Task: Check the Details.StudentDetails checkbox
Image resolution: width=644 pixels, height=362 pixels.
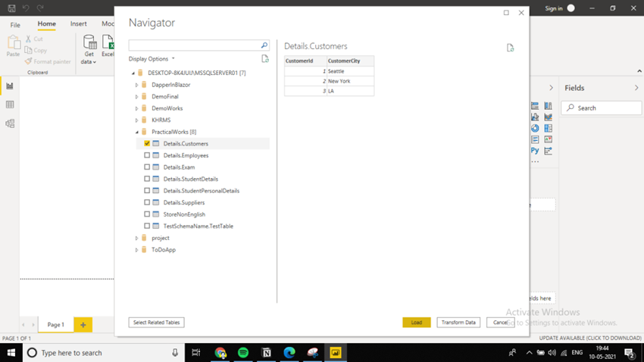Action: (x=147, y=179)
